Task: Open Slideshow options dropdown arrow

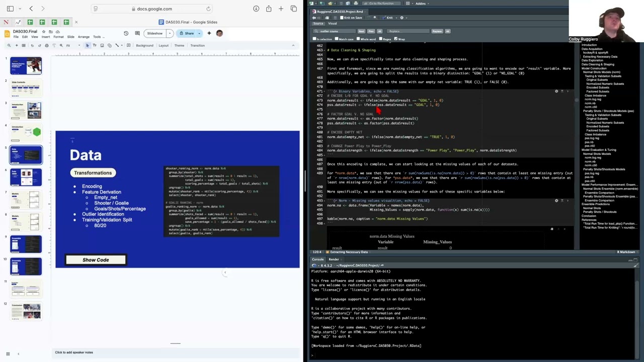Action: pyautogui.click(x=170, y=33)
